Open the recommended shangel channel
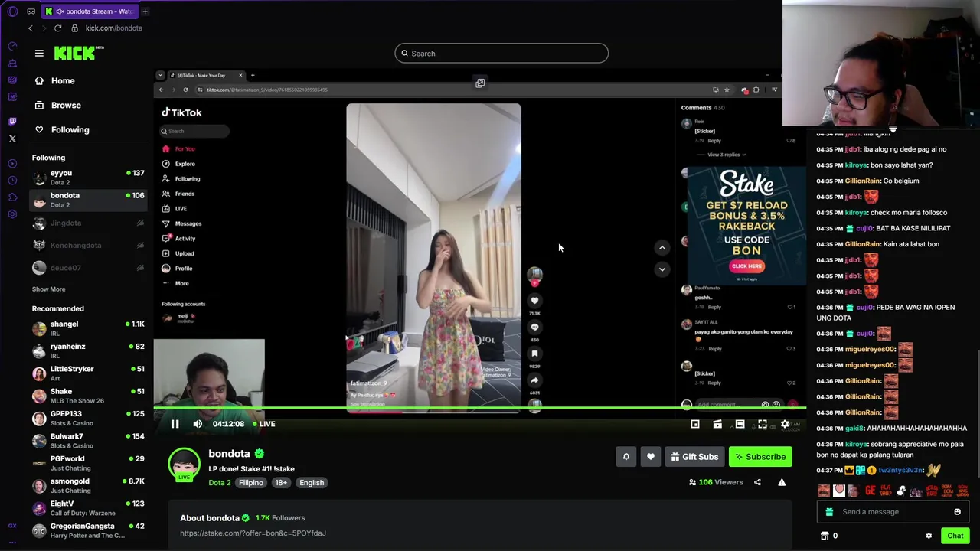Viewport: 980px width, 551px height. (x=88, y=328)
